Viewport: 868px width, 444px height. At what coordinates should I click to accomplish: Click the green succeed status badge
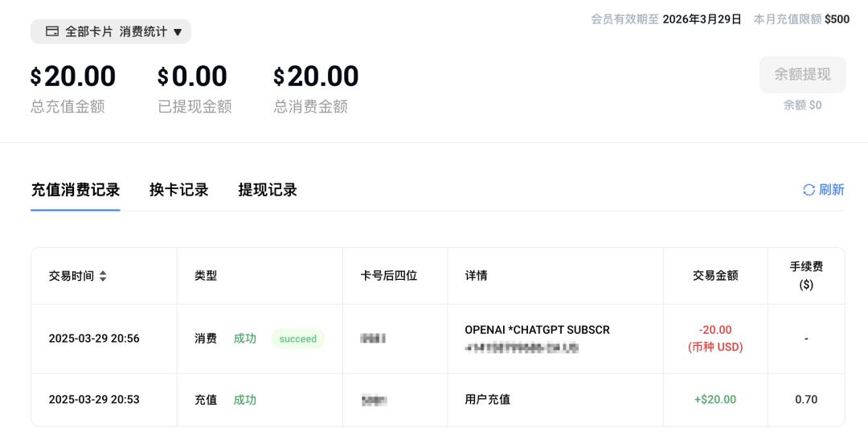point(297,339)
